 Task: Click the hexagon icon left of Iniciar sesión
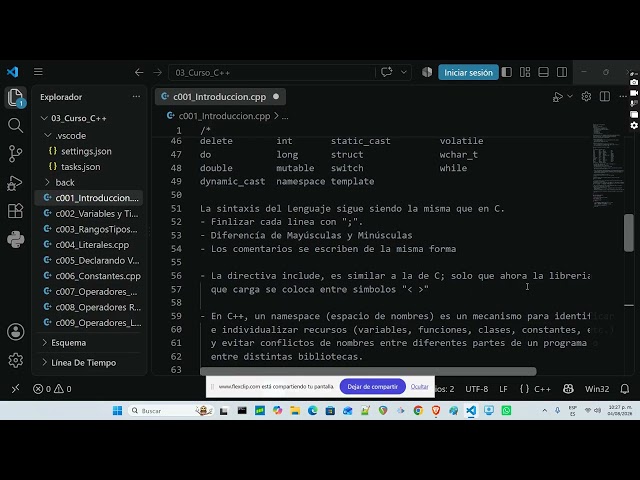(x=427, y=72)
